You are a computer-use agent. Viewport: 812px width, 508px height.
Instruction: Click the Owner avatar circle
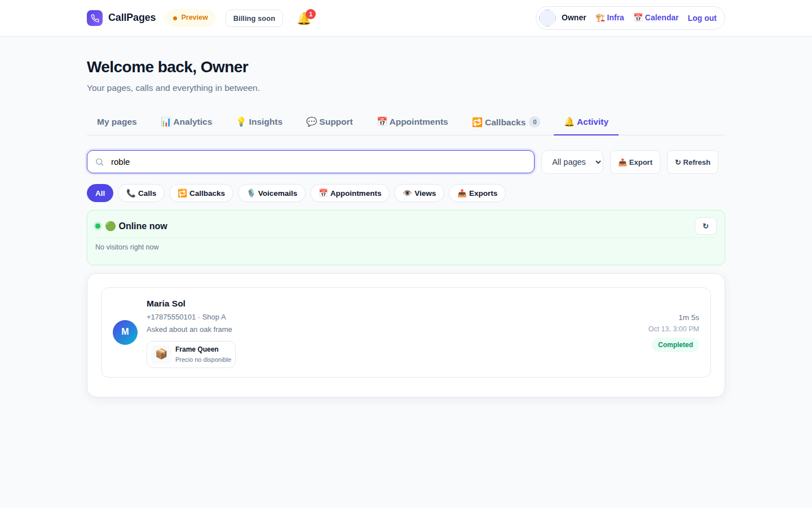[x=548, y=18]
